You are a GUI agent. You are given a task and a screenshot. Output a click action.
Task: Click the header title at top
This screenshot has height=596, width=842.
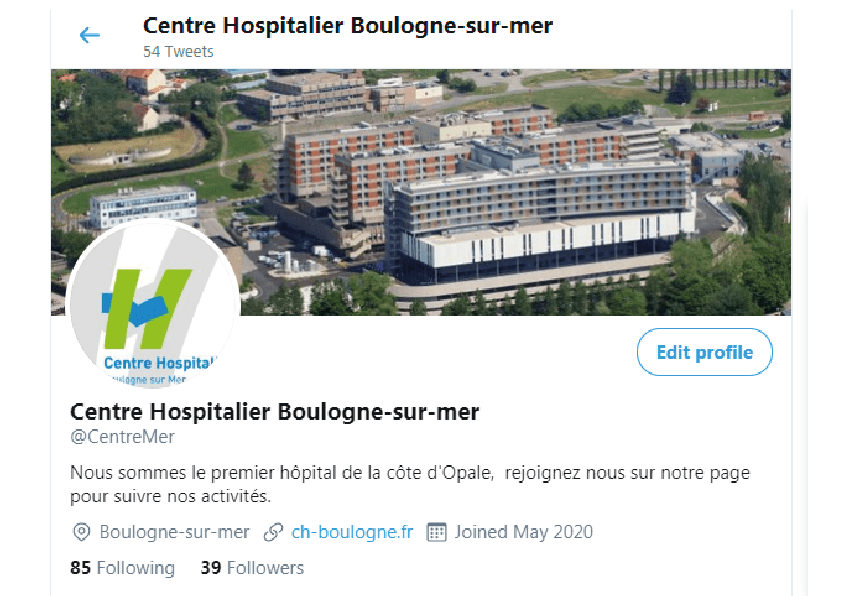[348, 26]
